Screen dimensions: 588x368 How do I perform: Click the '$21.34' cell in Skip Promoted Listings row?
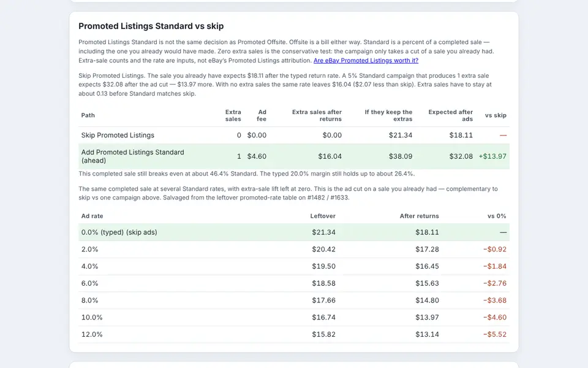(x=401, y=135)
